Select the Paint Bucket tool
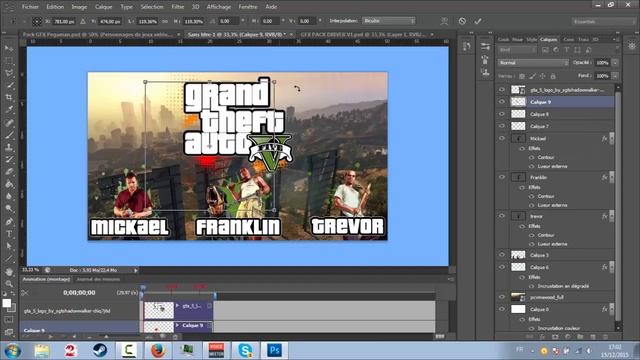Screen dimensions: 640x360 pyautogui.click(x=9, y=184)
